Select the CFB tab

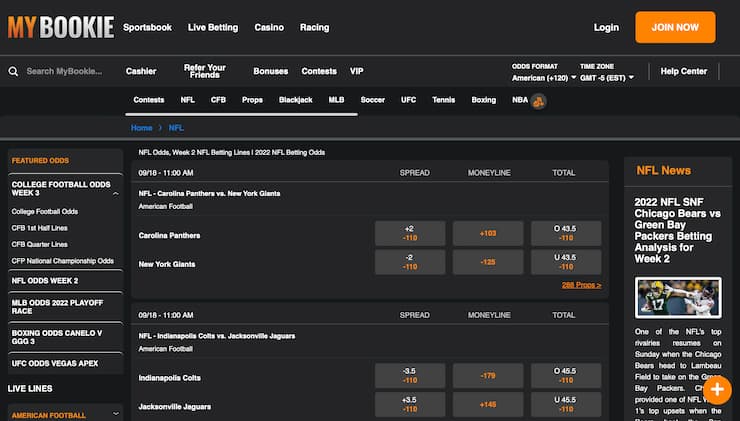[218, 100]
